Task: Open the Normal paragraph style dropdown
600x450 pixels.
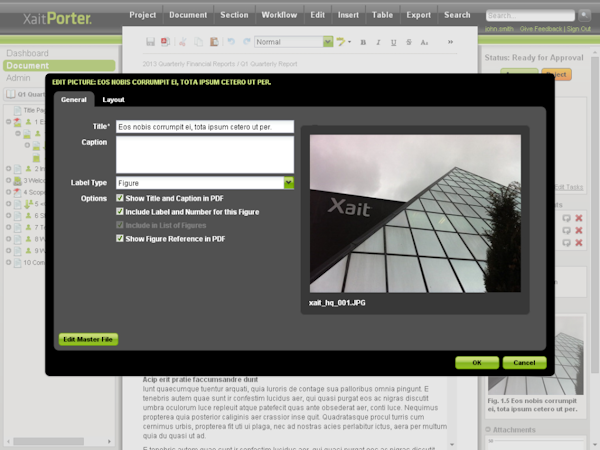Action: (x=328, y=42)
